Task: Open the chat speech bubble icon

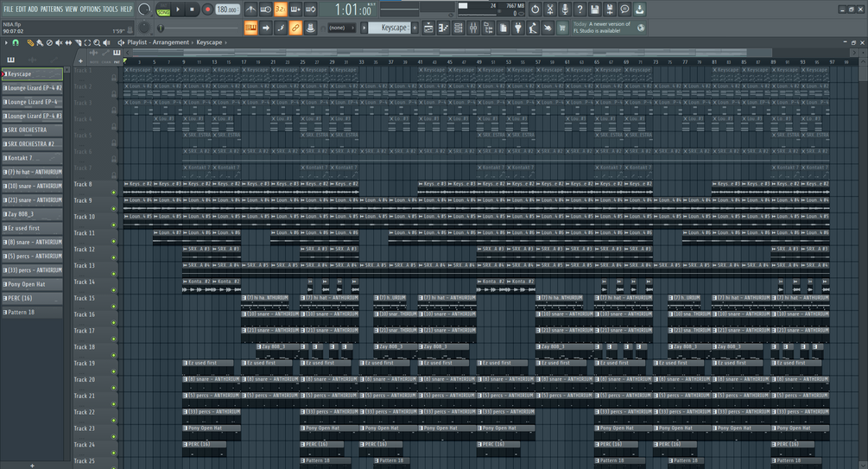Action: [x=624, y=10]
